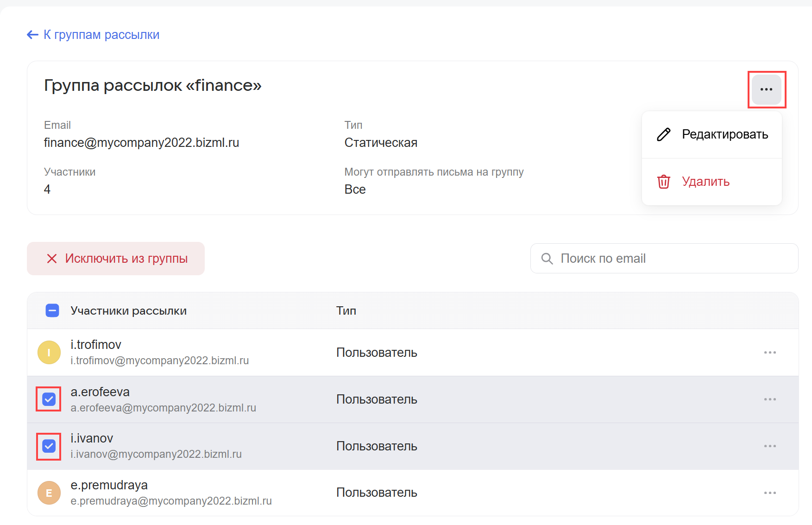Toggle the select-all checkbox in Участники рассылки header
The height and width of the screenshot is (525, 812).
click(x=52, y=310)
